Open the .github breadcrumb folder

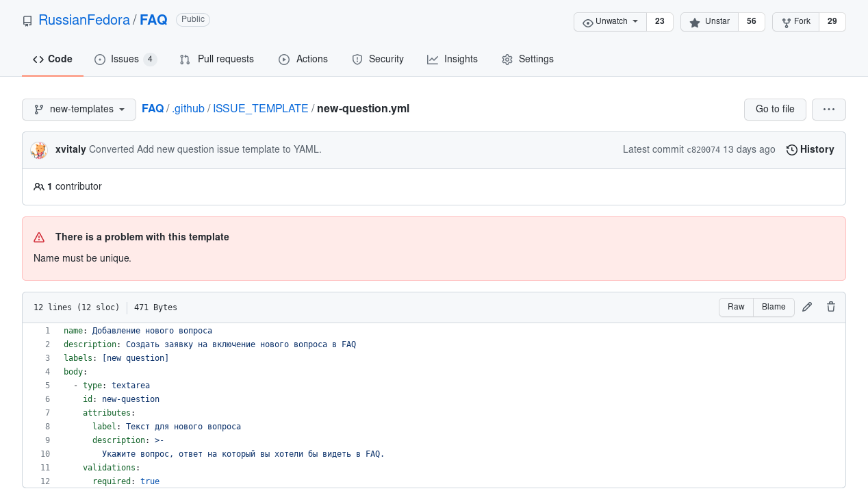(188, 109)
